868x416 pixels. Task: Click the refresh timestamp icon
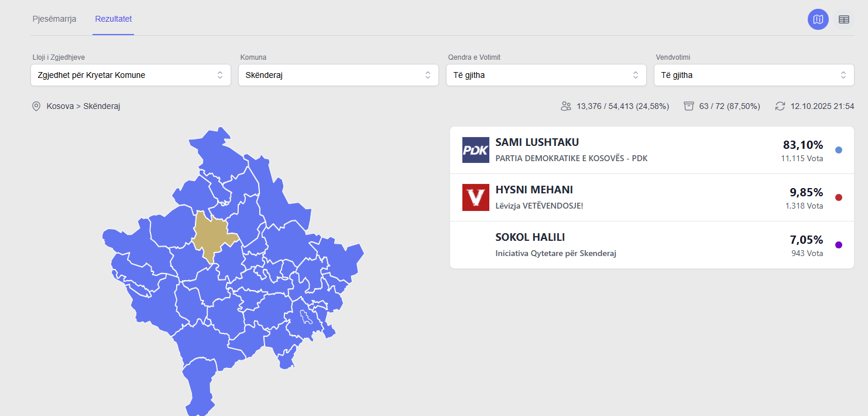780,106
